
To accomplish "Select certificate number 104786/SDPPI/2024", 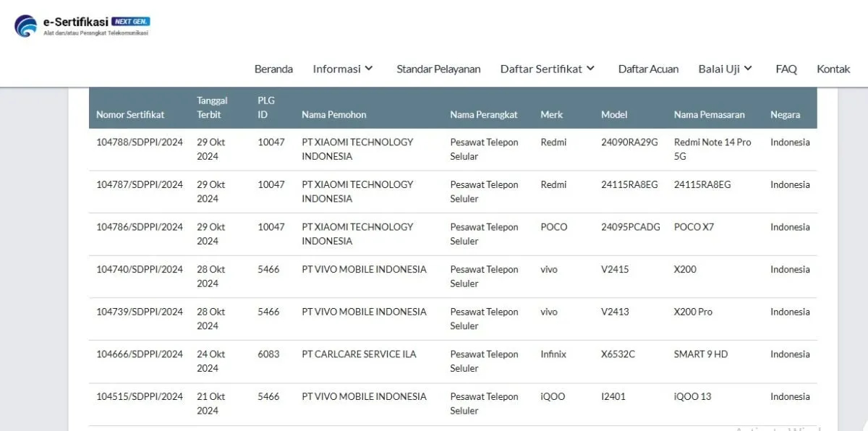I will pos(140,227).
